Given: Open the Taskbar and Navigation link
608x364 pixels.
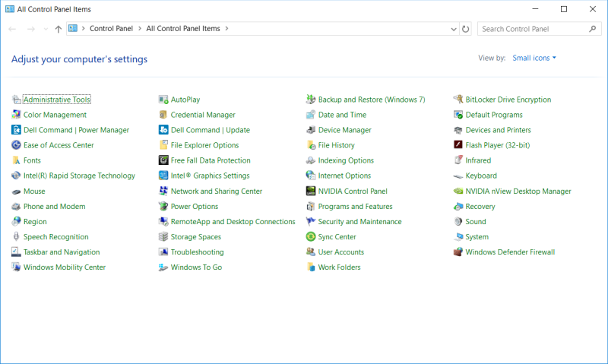Looking at the screenshot, I should (x=62, y=252).
